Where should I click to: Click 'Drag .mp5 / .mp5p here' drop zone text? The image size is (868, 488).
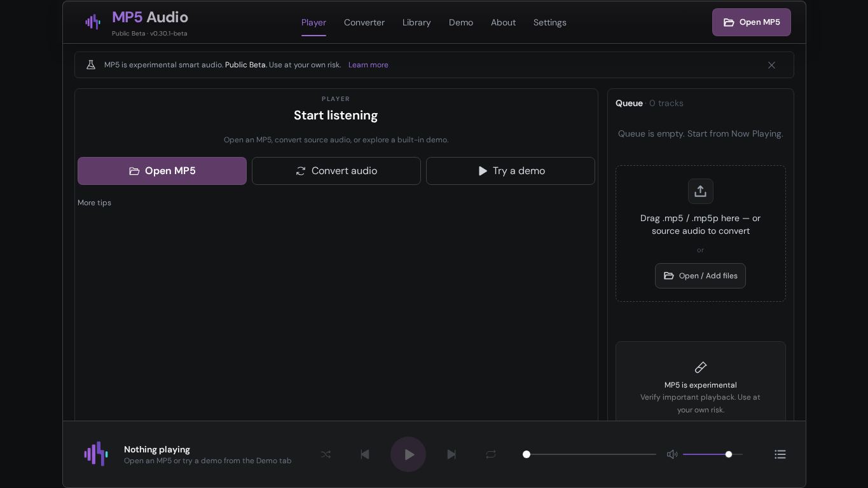[x=701, y=224]
